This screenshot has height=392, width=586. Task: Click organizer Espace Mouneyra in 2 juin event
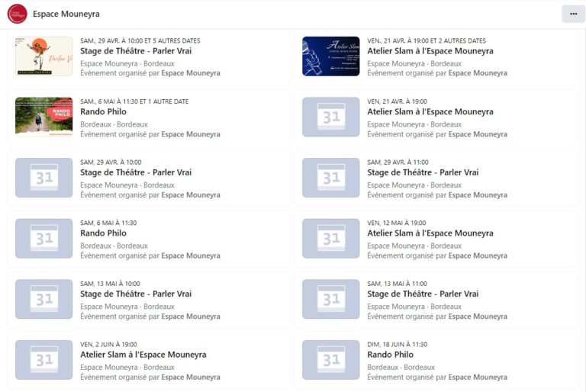191,377
